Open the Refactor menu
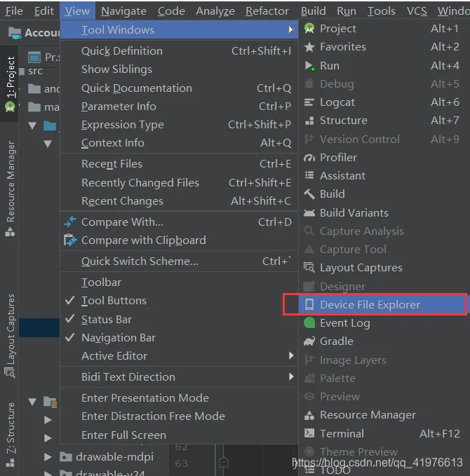The image size is (470, 476). click(x=267, y=11)
